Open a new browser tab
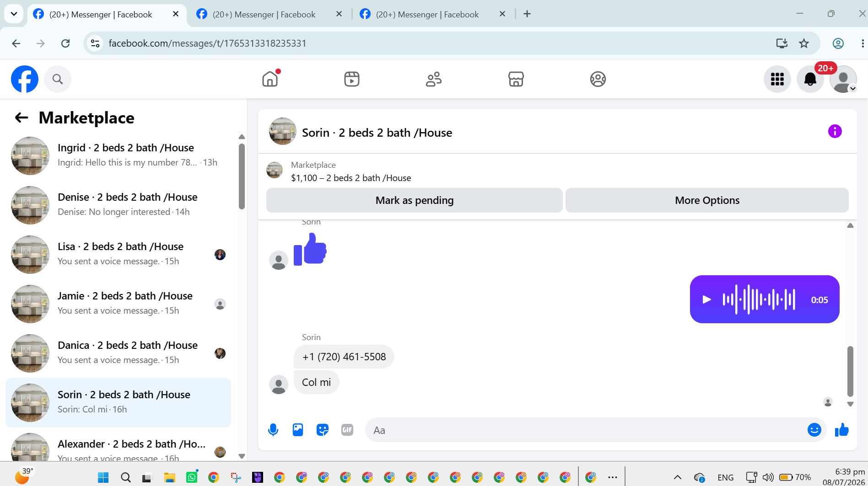 tap(527, 14)
